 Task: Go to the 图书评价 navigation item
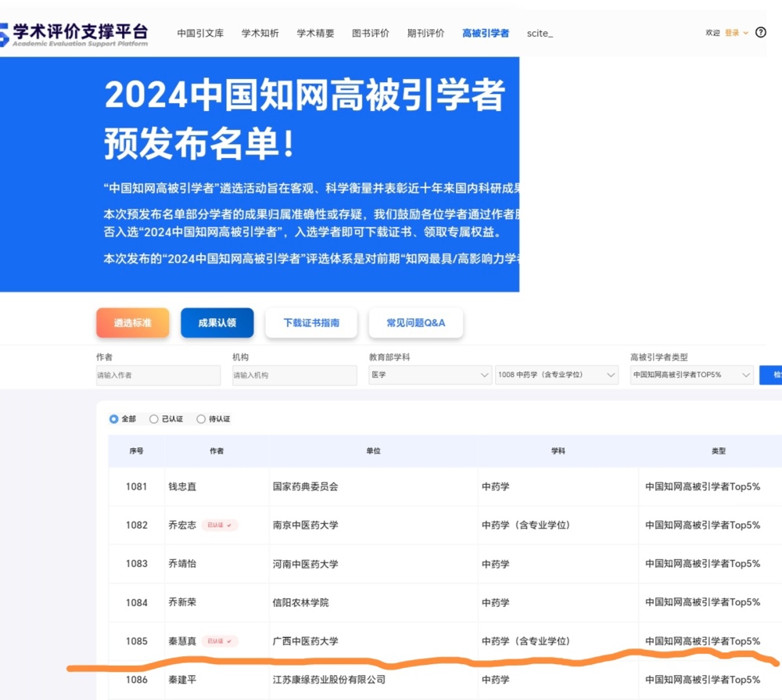pyautogui.click(x=371, y=34)
